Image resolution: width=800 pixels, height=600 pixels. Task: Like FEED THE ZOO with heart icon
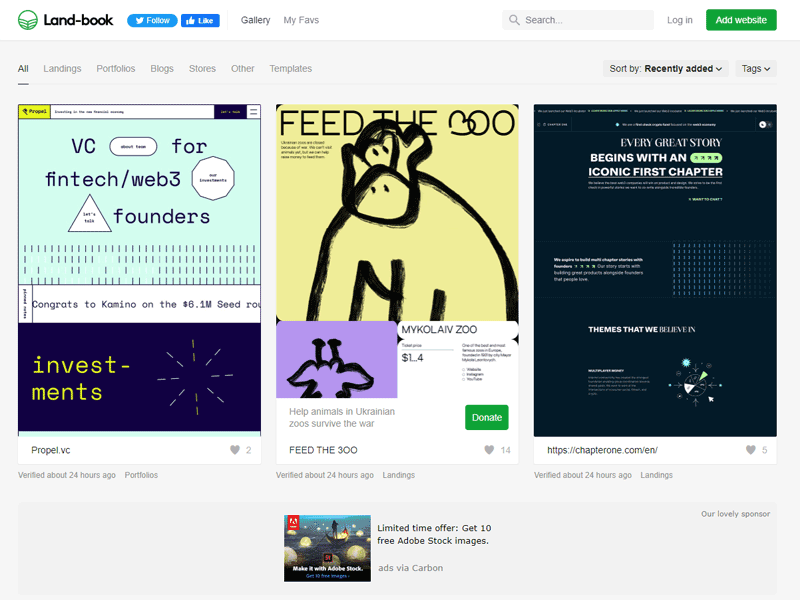point(489,449)
